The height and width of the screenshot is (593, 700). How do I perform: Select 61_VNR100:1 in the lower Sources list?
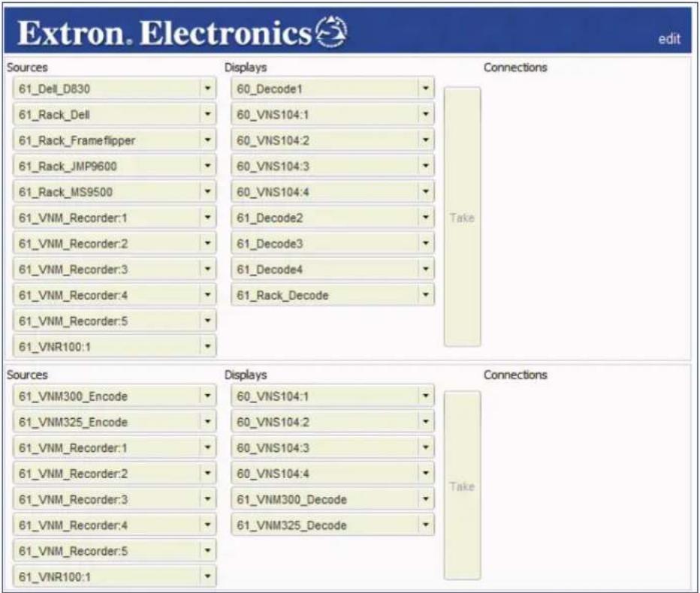point(114,576)
